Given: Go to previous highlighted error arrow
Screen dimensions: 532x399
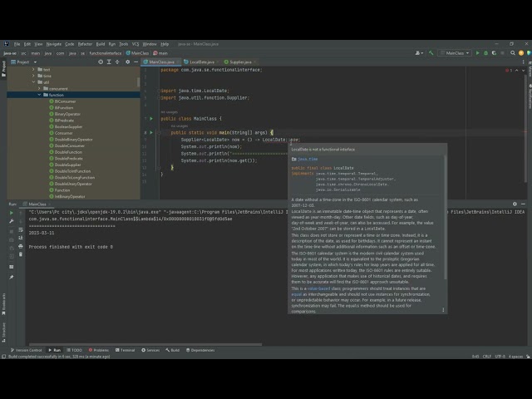Looking at the screenshot, I should click(517, 71).
